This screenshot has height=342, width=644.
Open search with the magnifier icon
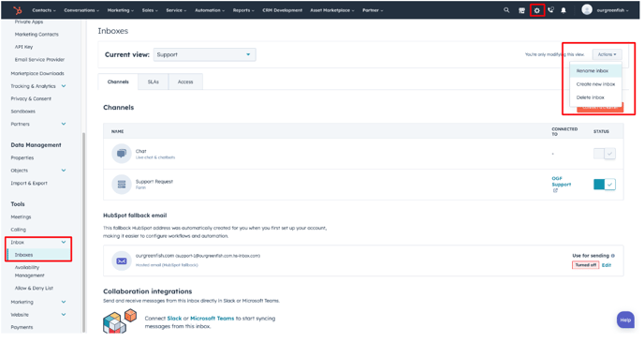point(506,10)
